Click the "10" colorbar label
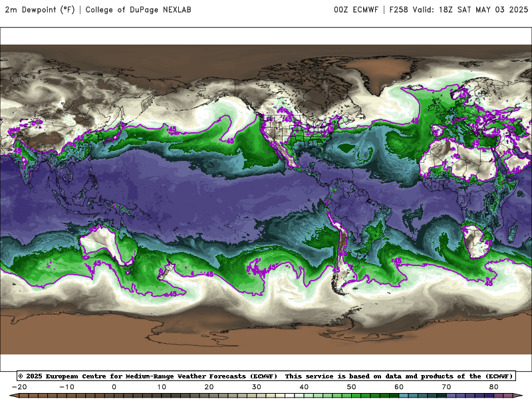This screenshot has height=399, width=532. pos(162,387)
